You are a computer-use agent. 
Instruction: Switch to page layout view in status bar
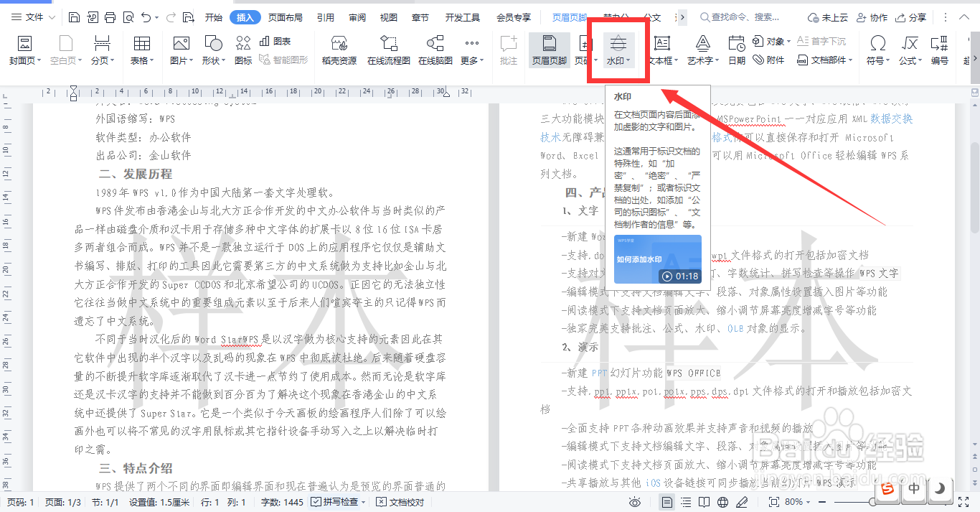pyautogui.click(x=667, y=502)
